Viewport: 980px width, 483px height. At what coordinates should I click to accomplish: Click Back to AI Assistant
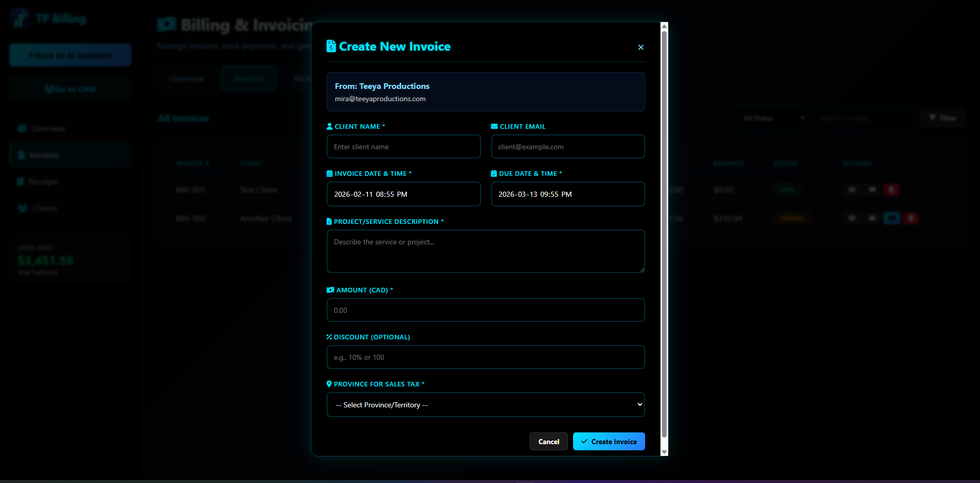[70, 55]
